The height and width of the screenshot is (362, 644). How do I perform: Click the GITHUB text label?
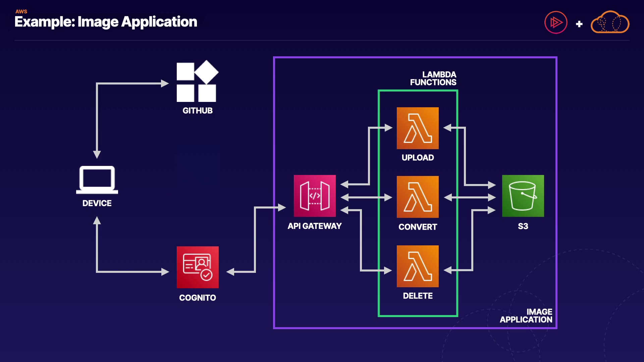click(x=198, y=111)
